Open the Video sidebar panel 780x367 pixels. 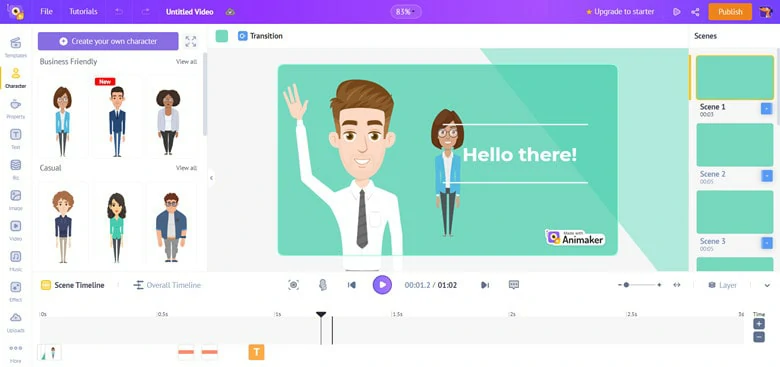pos(15,231)
